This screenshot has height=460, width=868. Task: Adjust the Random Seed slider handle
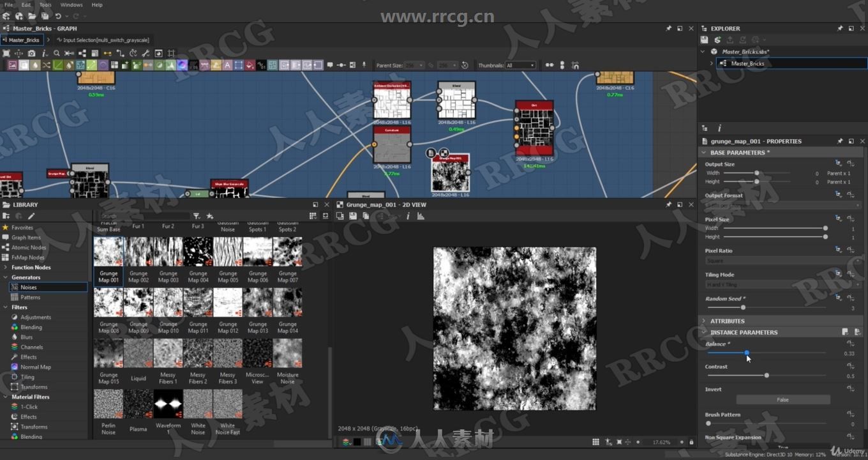[x=743, y=307]
